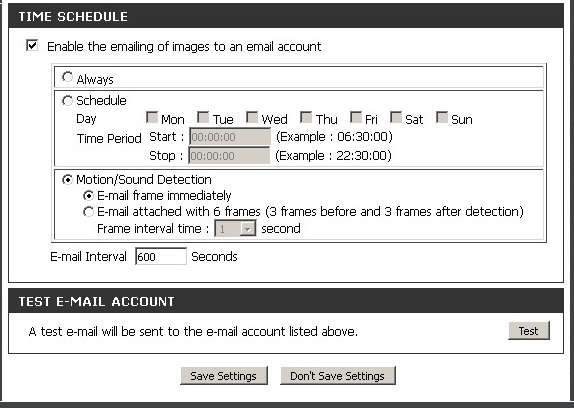574x408 pixels.
Task: Tick the Mon day checkbox
Action: [x=152, y=117]
